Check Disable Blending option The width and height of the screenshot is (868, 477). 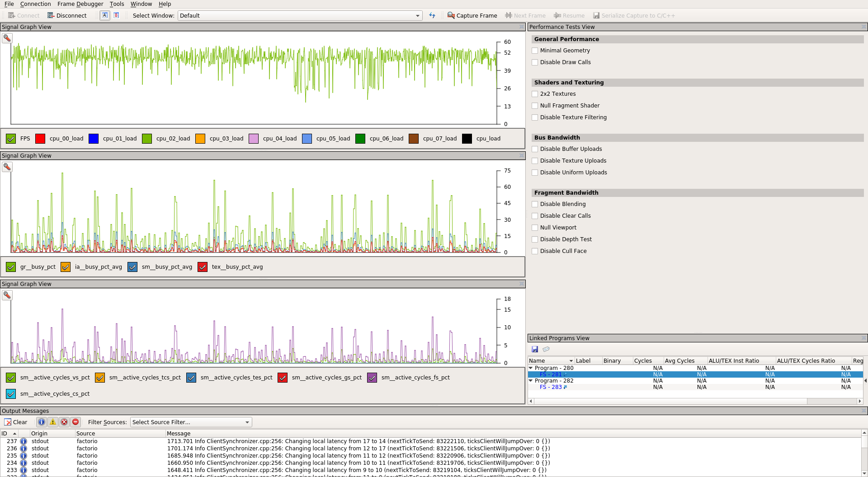(x=535, y=204)
